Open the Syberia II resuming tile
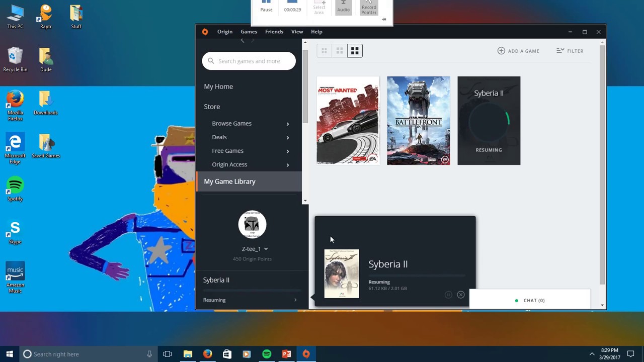 [489, 121]
